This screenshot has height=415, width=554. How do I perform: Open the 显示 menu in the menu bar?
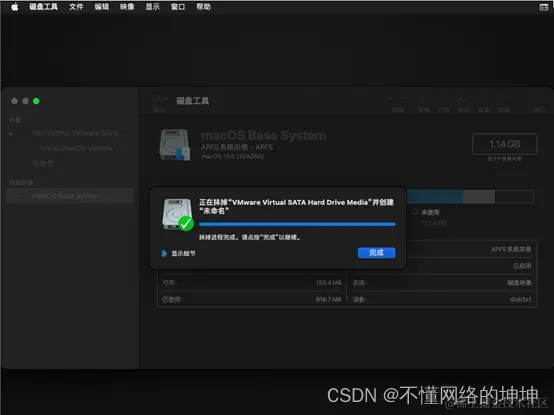click(x=153, y=7)
